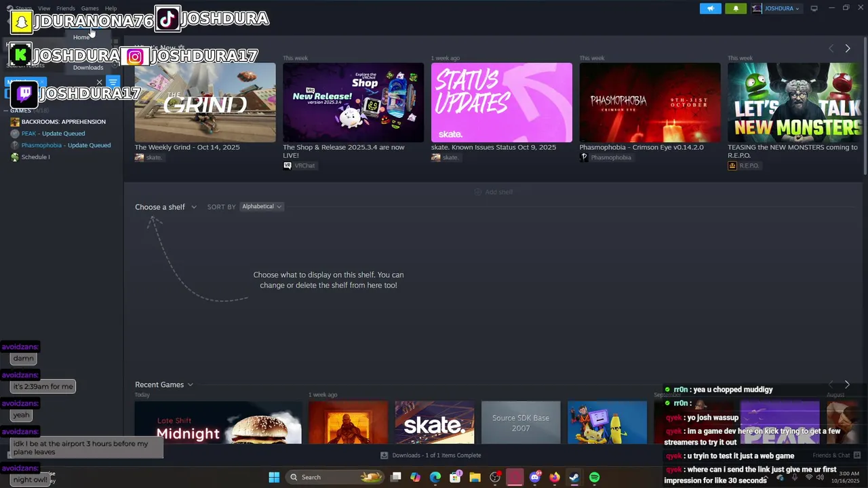This screenshot has height=488, width=868.
Task: Advance Recent Games shelf with right arrow
Action: (847, 384)
